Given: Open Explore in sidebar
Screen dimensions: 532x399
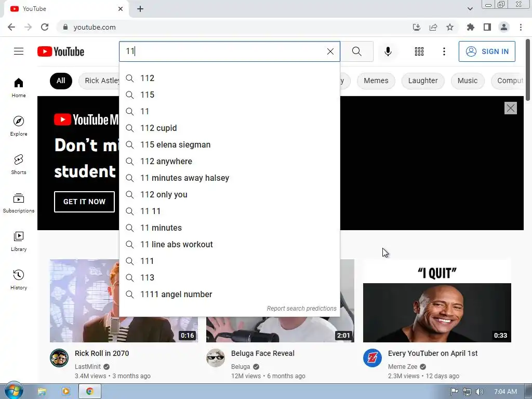Looking at the screenshot, I should click(19, 126).
